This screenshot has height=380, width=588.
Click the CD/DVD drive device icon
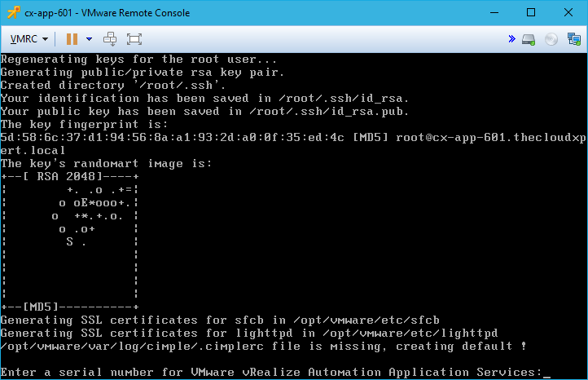[551, 38]
